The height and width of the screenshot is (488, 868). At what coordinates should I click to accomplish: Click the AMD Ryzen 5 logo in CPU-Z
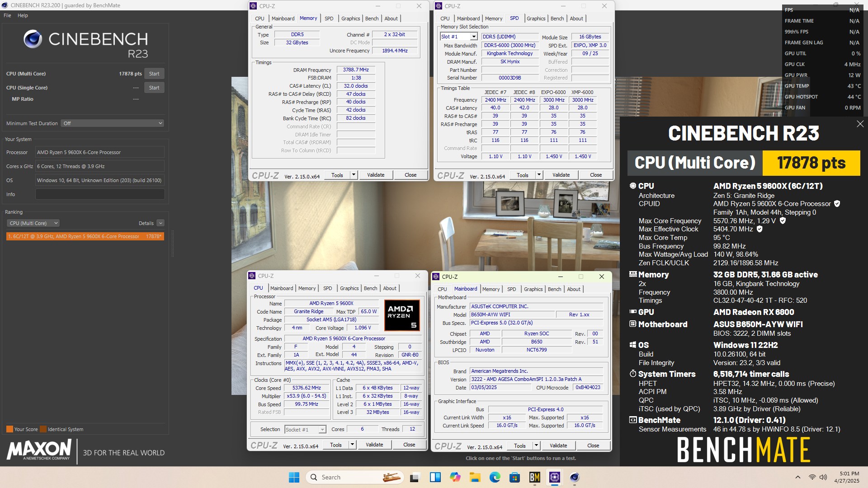click(402, 315)
